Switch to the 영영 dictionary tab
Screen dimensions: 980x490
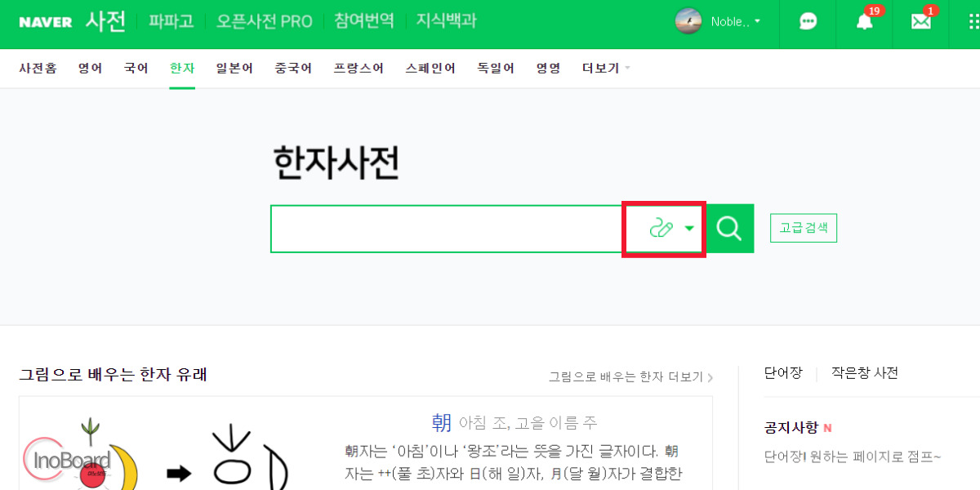[548, 69]
